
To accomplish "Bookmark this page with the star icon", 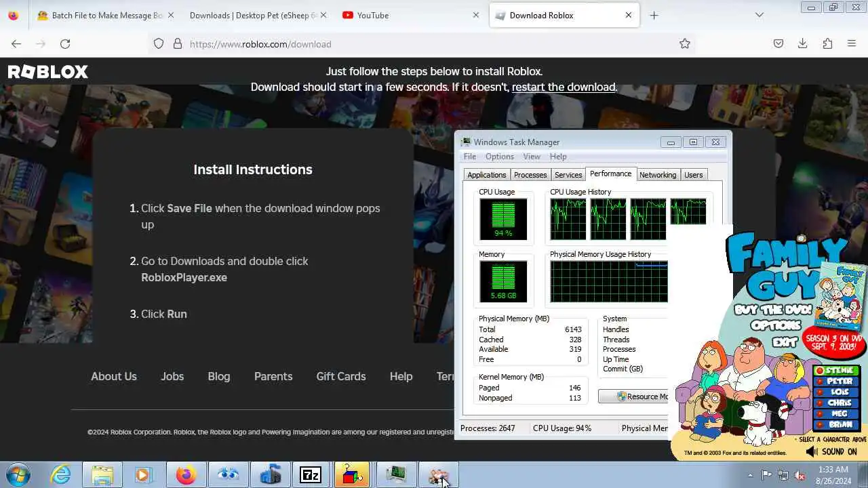I will pos(685,44).
